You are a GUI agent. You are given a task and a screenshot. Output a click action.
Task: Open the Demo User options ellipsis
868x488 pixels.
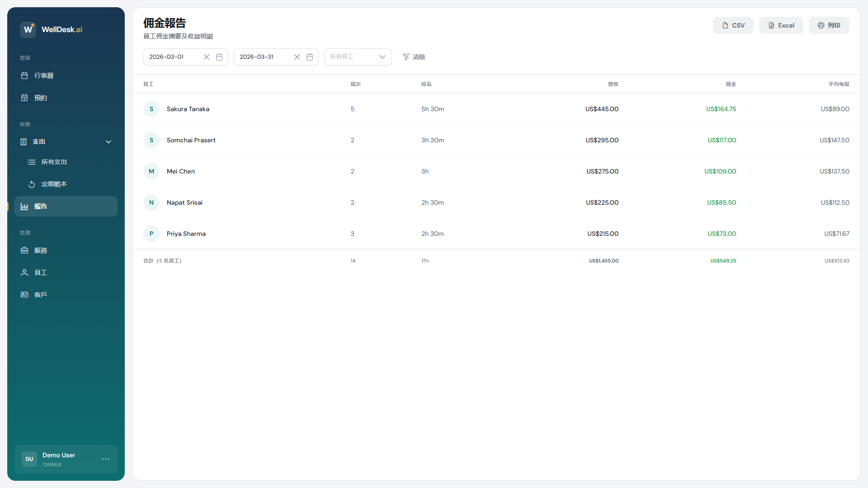pos(106,459)
